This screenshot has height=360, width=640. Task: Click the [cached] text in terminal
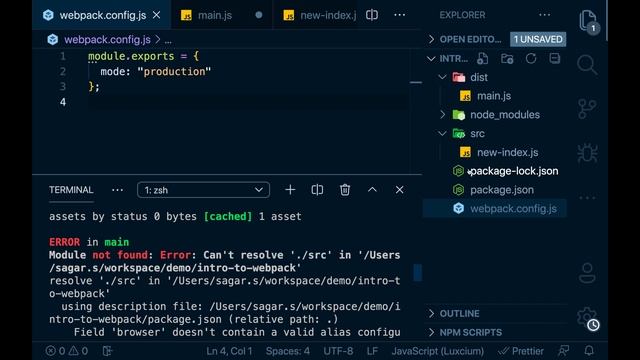228,216
